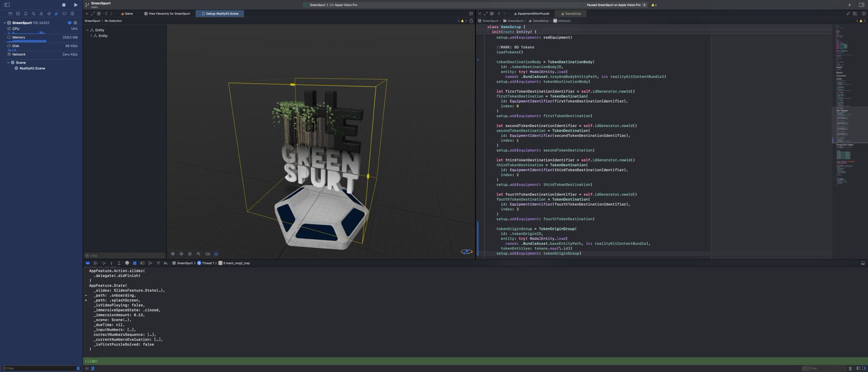
Task: Click the add circle scene control
Action: pyautogui.click(x=173, y=254)
